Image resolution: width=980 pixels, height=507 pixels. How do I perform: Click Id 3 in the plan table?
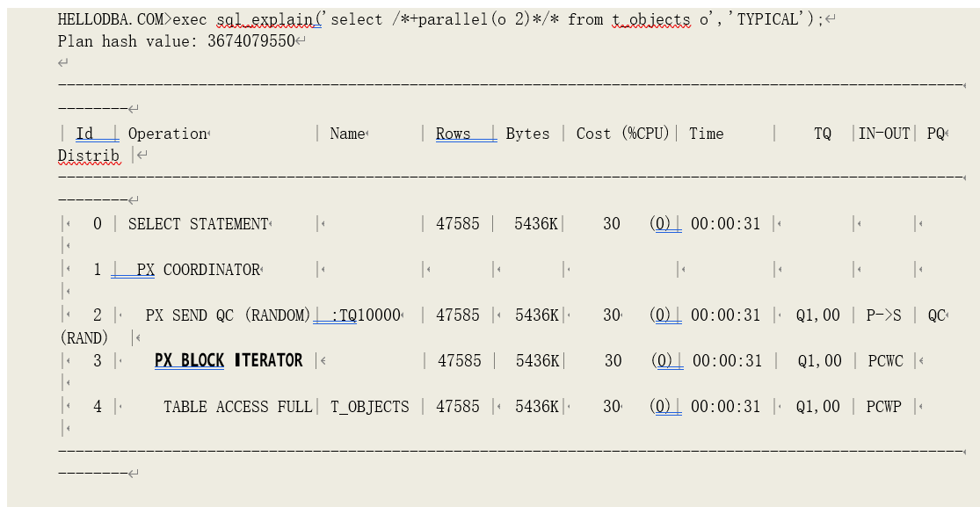pyautogui.click(x=97, y=361)
